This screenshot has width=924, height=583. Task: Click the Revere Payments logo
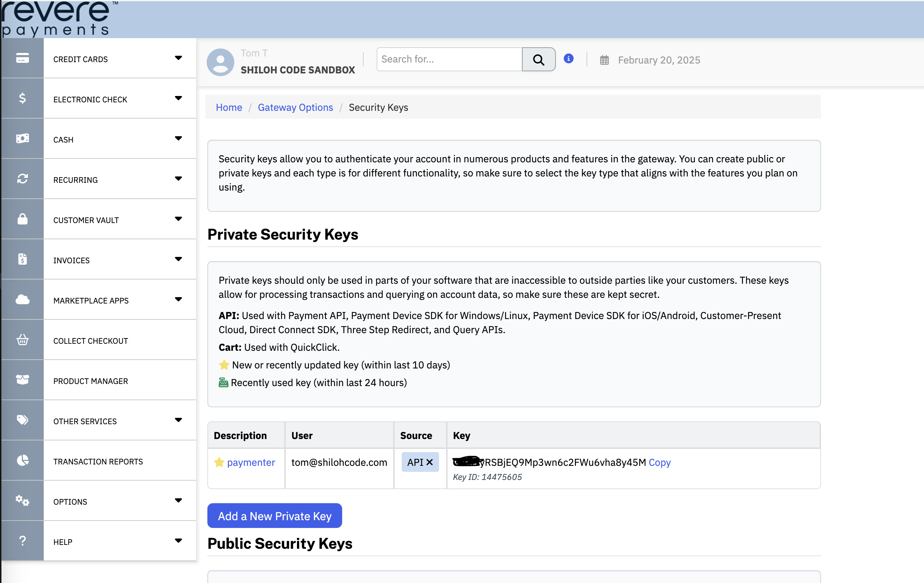(59, 18)
